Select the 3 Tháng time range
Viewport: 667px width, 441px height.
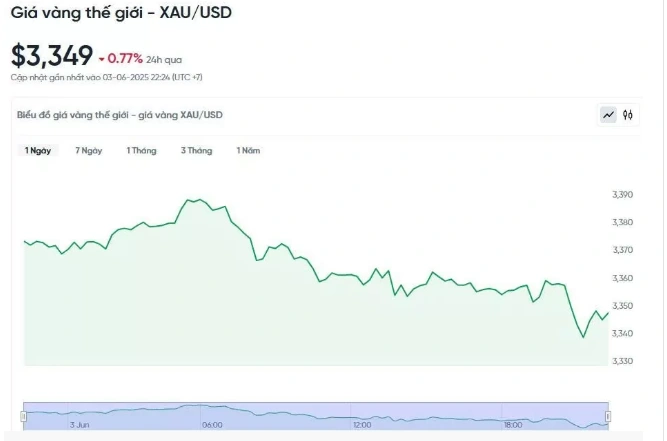tap(197, 151)
